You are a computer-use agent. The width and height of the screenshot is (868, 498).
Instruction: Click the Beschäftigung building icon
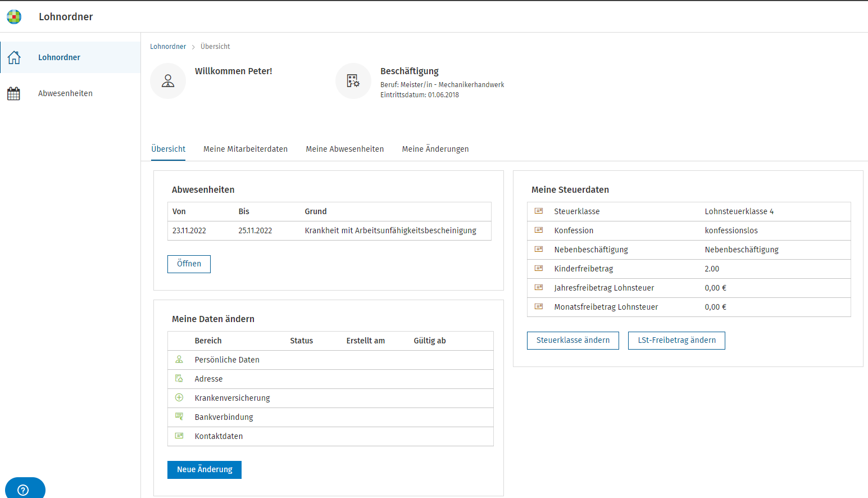click(353, 81)
